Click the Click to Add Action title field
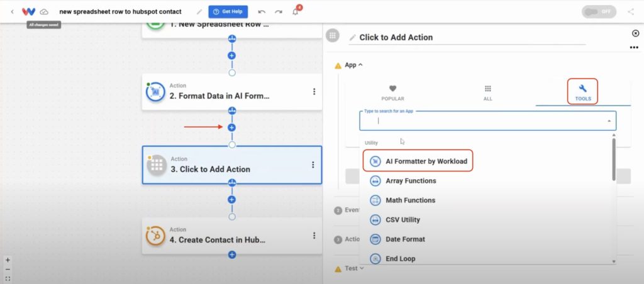The width and height of the screenshot is (644, 284). click(x=467, y=37)
